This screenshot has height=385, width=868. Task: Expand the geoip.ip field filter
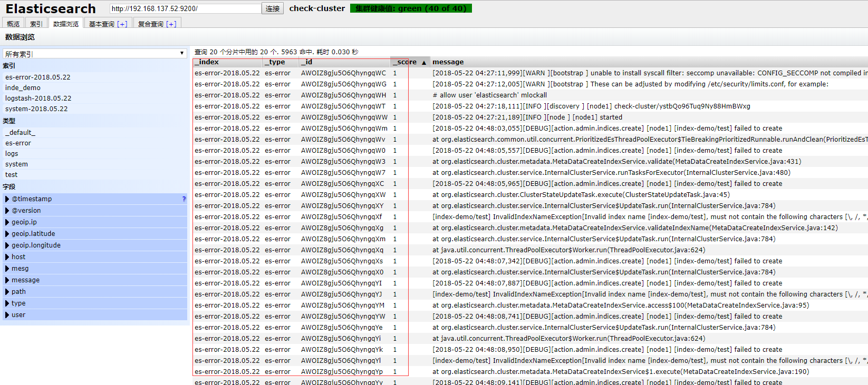point(95,222)
